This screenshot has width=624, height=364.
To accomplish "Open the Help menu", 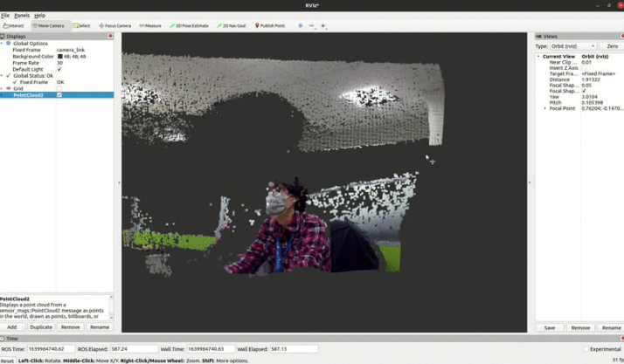I will [40, 16].
